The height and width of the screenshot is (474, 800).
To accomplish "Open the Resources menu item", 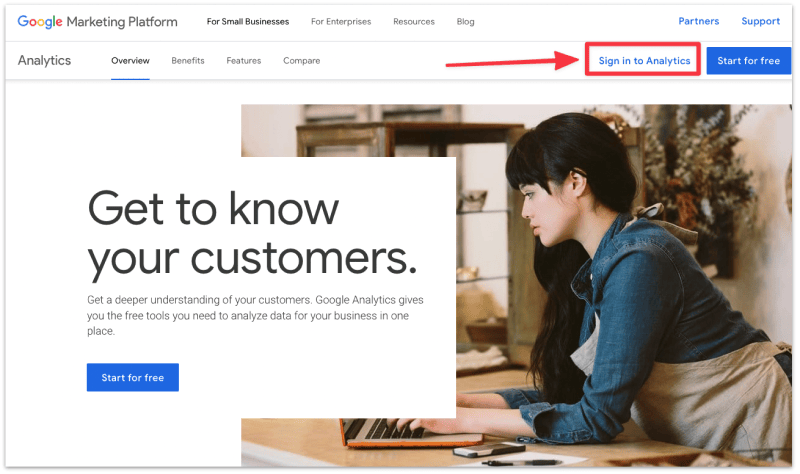I will [x=414, y=21].
